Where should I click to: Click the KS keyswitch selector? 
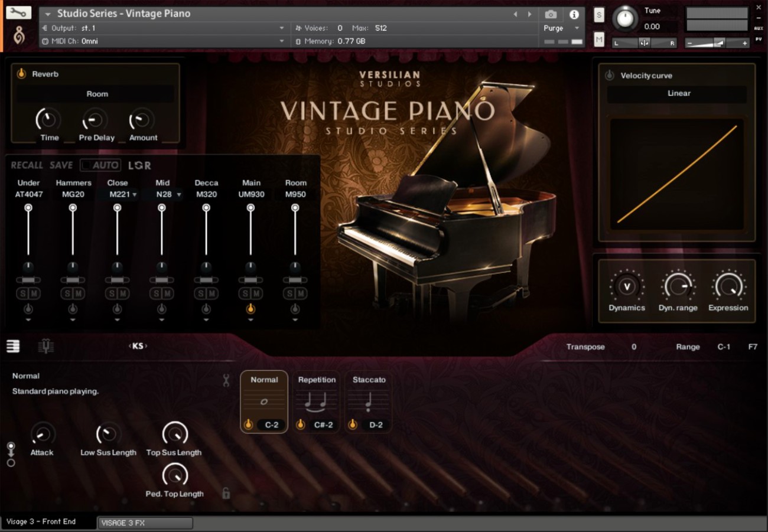(x=138, y=346)
